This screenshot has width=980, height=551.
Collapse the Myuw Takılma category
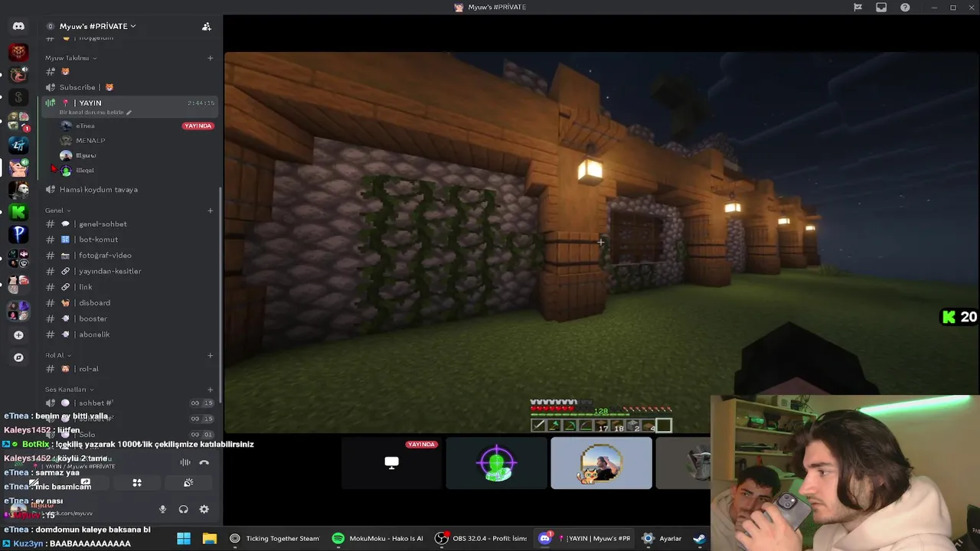pos(70,58)
